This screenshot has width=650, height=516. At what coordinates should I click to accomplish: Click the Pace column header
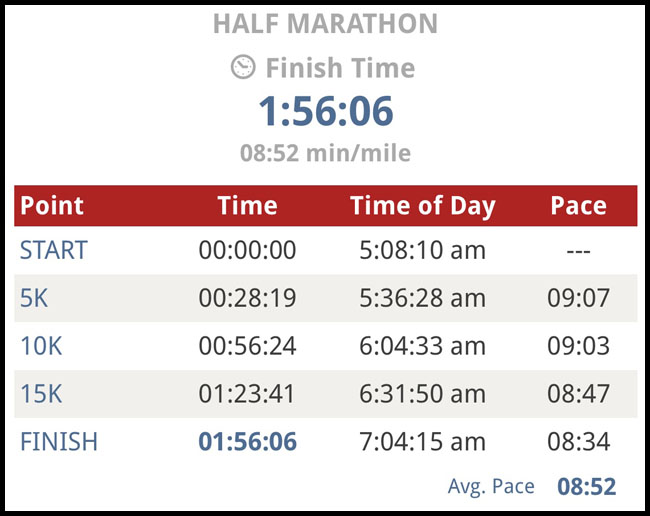578,206
